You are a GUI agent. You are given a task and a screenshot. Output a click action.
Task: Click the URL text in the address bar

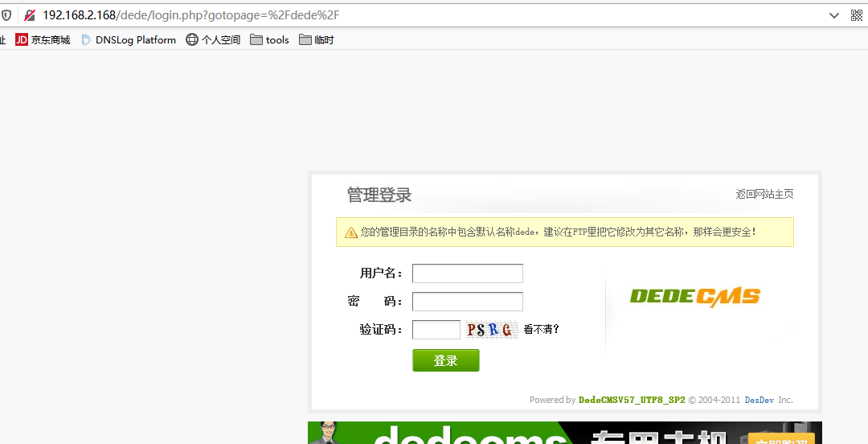[x=191, y=15]
